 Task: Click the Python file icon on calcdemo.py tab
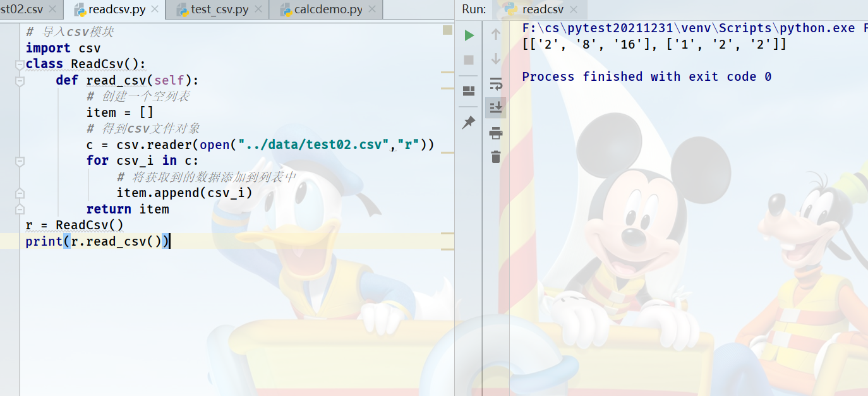(286, 9)
